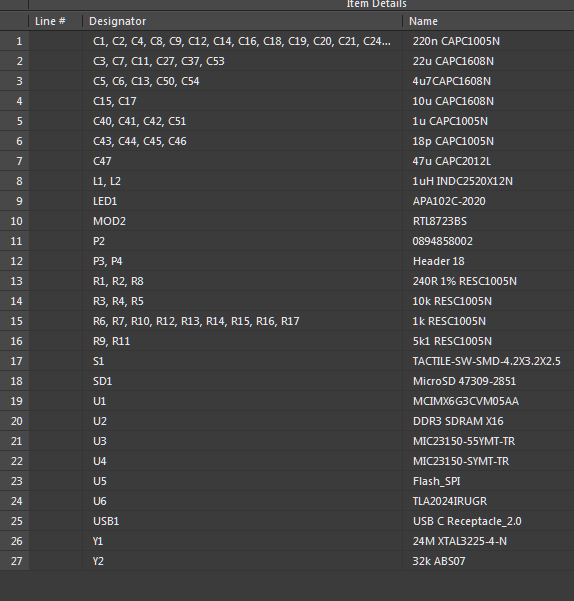
Task: Select the SD1 designator cell
Action: [x=243, y=381]
